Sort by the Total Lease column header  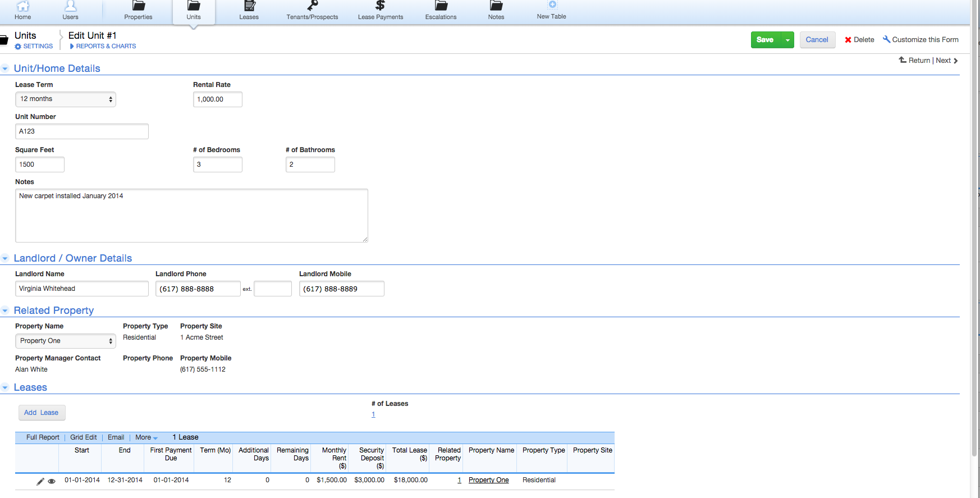[410, 454]
